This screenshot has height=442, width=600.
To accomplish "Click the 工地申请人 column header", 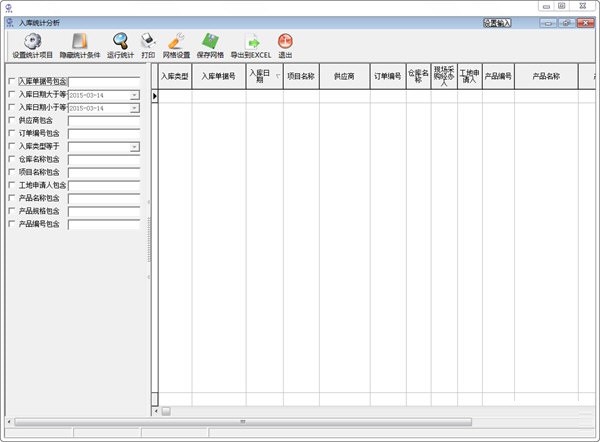I will [x=470, y=77].
